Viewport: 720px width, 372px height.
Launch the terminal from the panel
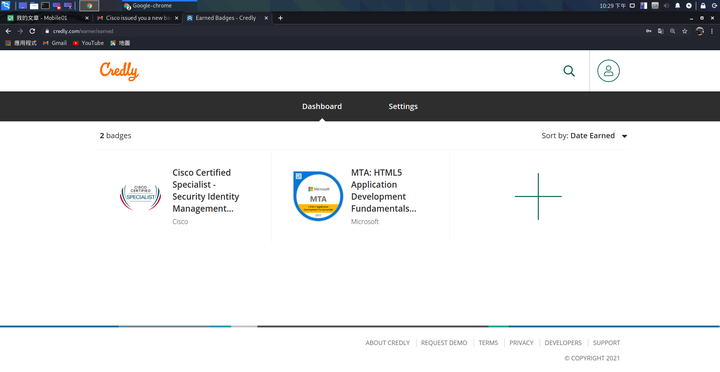pos(45,6)
